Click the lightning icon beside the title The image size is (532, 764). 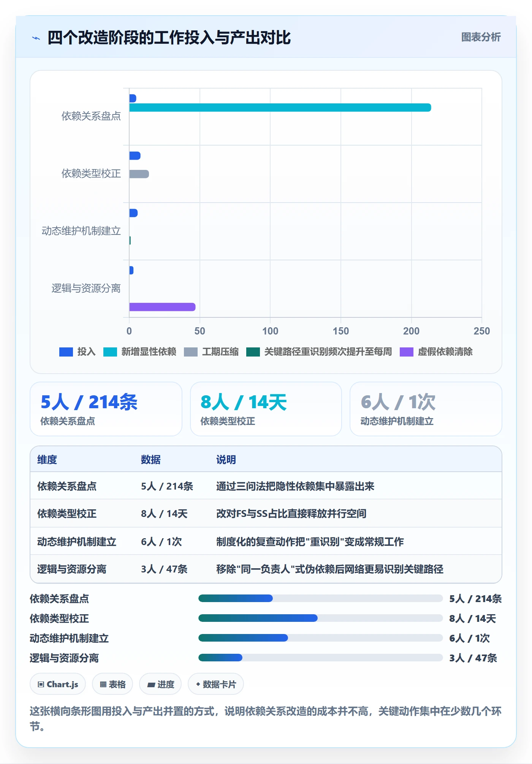(36, 38)
